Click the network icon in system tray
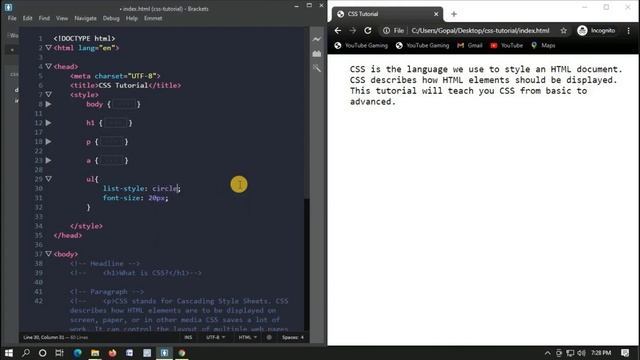Screen dimensions: 640x360 (570, 353)
